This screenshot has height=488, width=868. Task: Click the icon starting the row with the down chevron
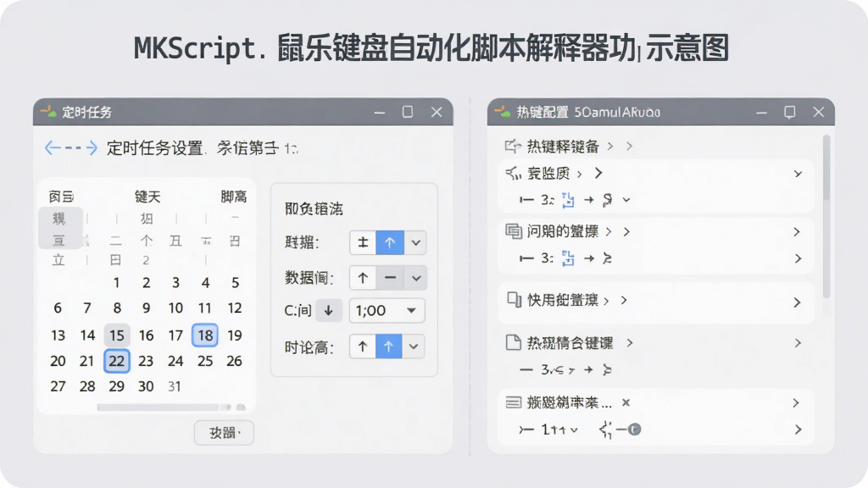coord(513,174)
